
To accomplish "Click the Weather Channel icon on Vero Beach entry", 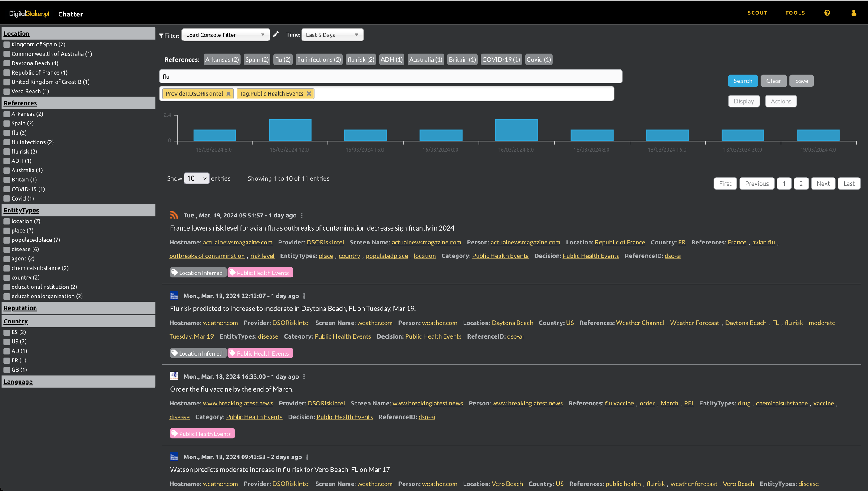I will (174, 457).
